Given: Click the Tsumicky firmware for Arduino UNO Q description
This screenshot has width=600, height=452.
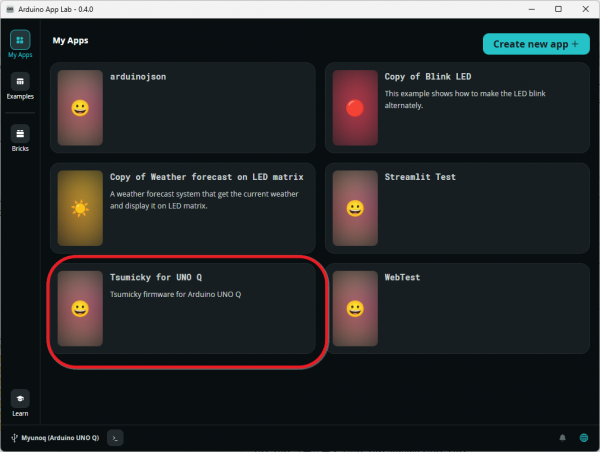Looking at the screenshot, I should point(175,294).
